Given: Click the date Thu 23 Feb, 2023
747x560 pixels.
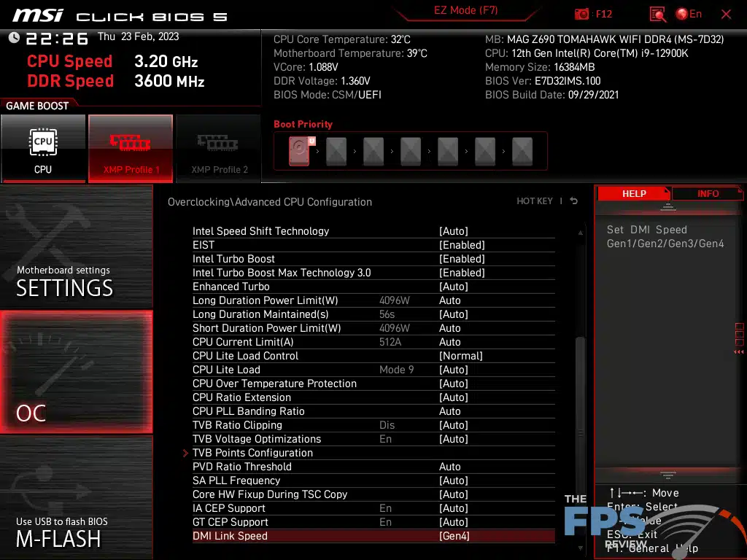Looking at the screenshot, I should click(x=138, y=36).
